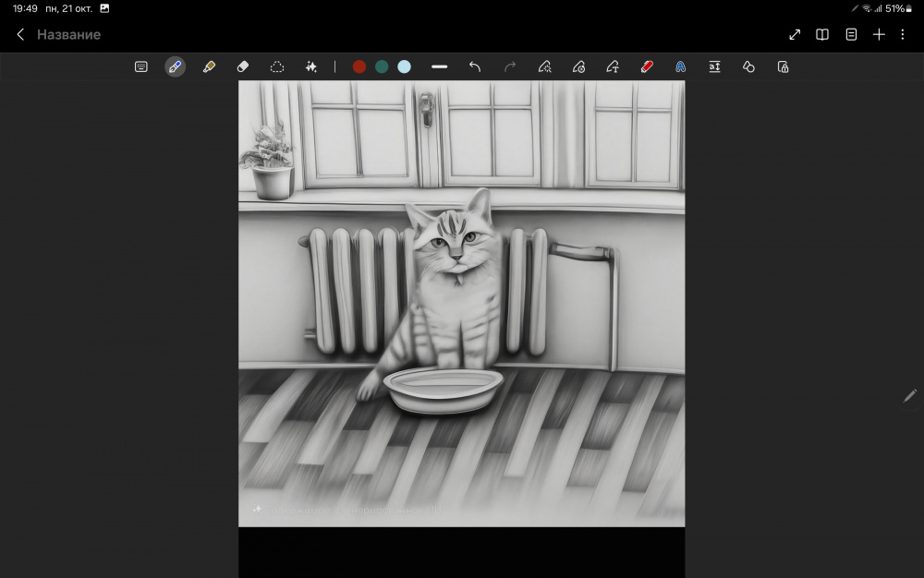Go back using the top-left arrow
The image size is (924, 578).
point(20,34)
